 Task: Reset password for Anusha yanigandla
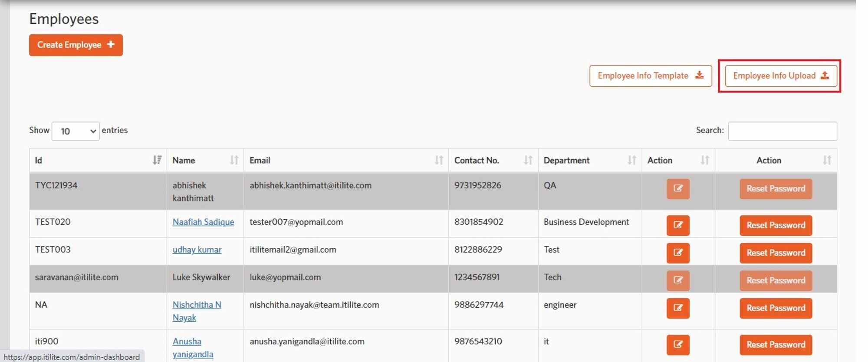coord(776,345)
